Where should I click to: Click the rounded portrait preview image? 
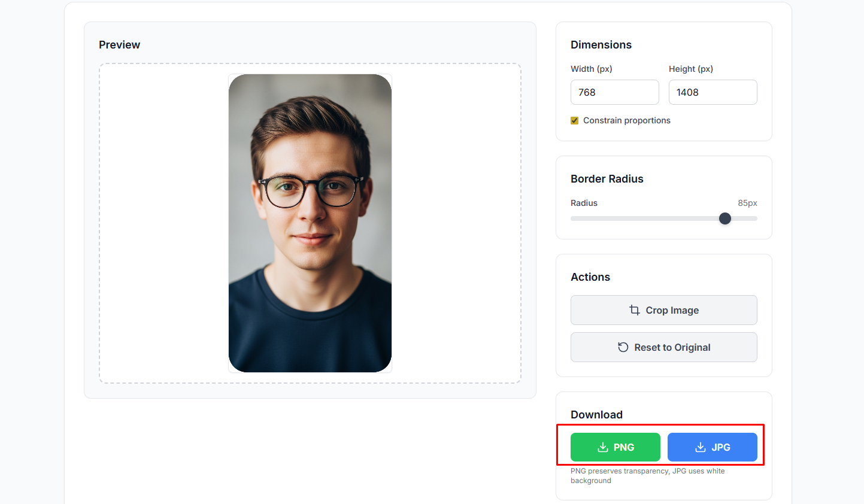(310, 223)
